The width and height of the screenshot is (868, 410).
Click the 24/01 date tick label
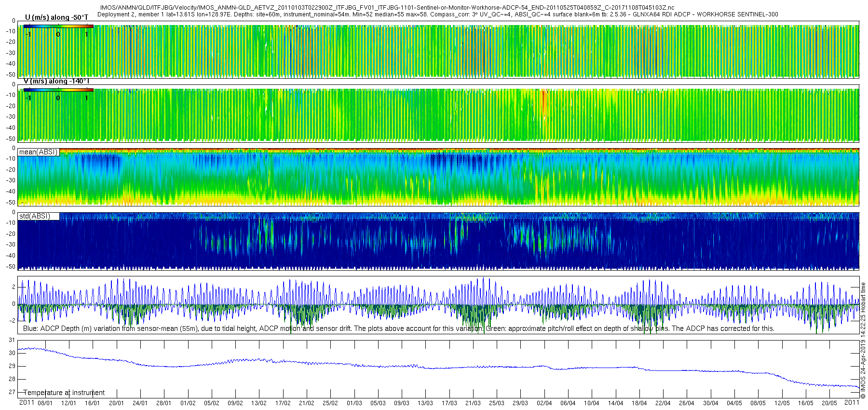coord(140,403)
